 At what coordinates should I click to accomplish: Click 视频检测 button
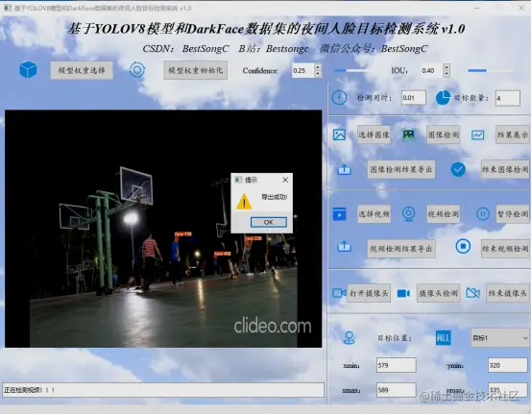tap(444, 214)
